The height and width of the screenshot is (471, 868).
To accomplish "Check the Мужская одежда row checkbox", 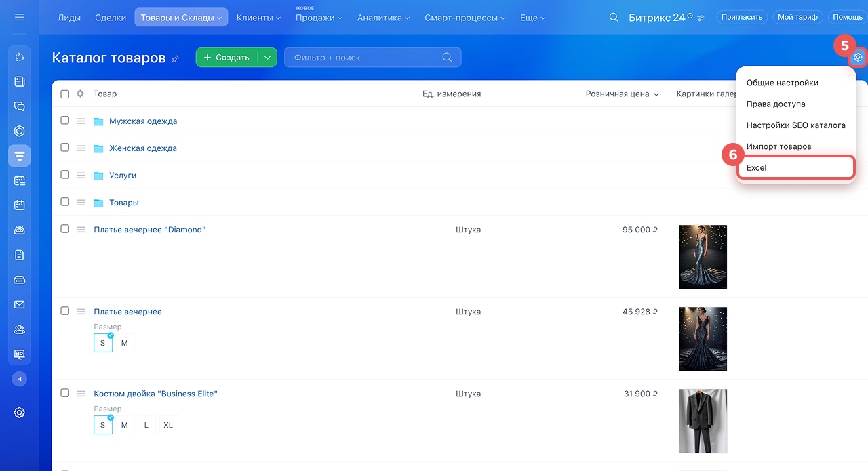I will point(65,121).
